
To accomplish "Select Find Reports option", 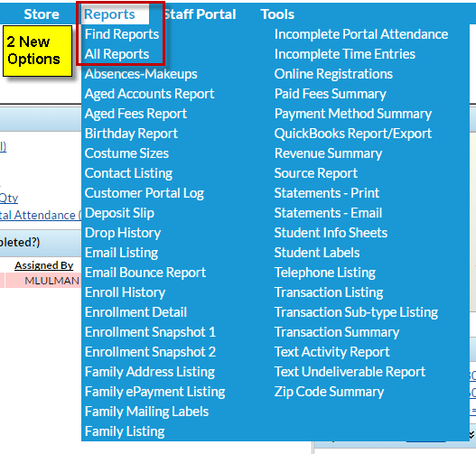I will 122,34.
